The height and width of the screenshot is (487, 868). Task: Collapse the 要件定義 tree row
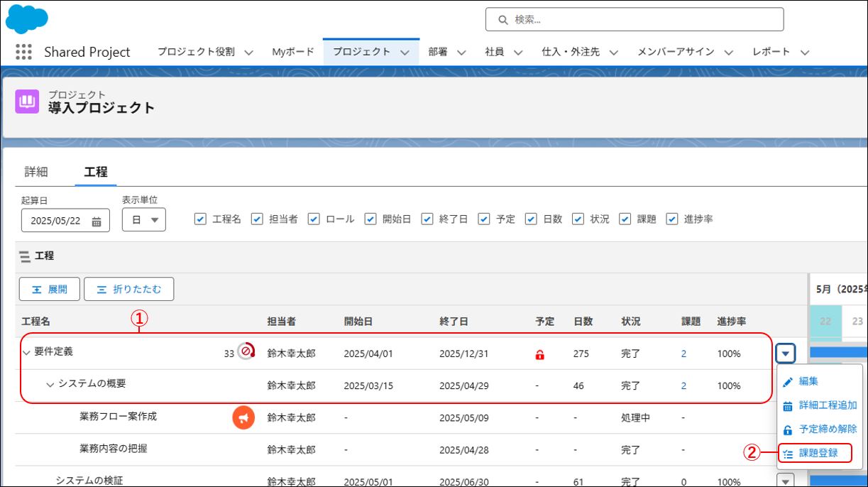pos(26,352)
